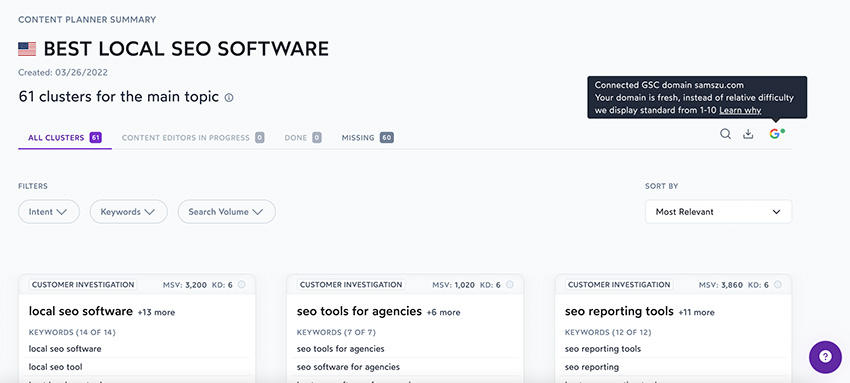Click the search magnifier icon
850x383 pixels.
coord(725,134)
